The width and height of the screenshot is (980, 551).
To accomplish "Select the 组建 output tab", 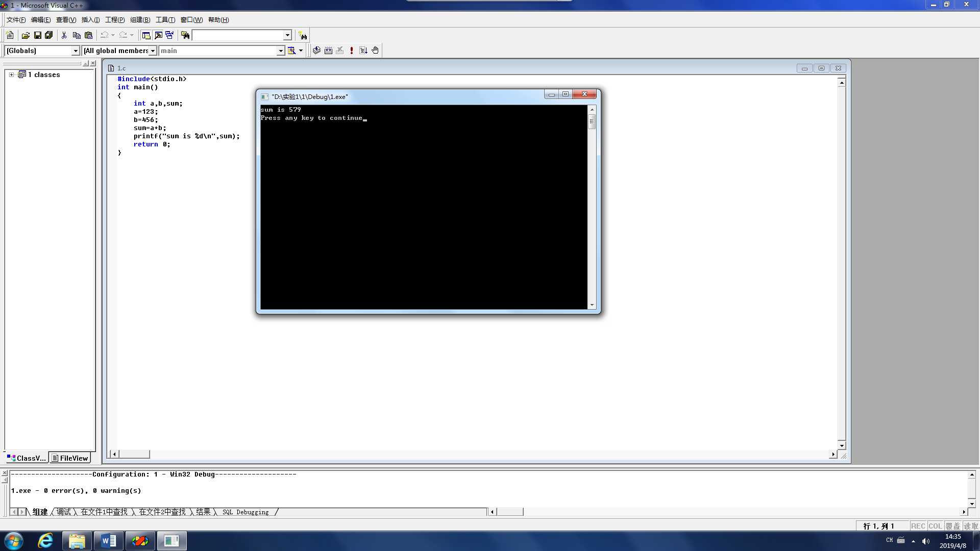I will 40,512.
